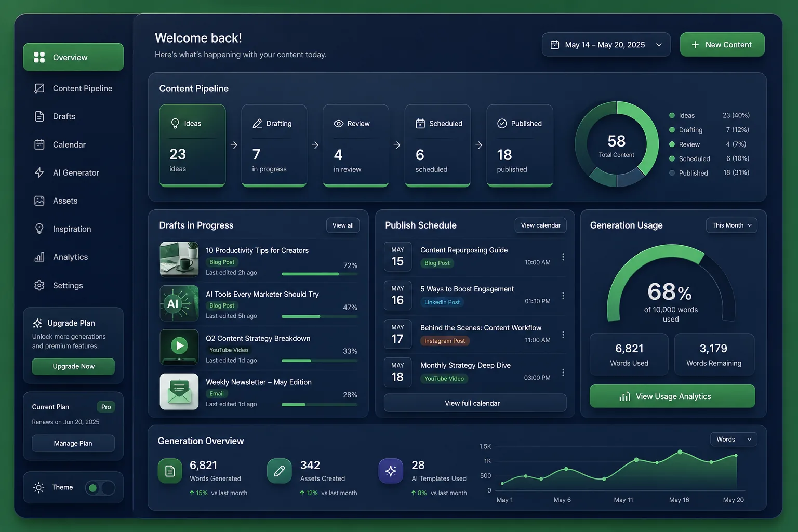The height and width of the screenshot is (532, 798).
Task: Select the Ideas pipeline stage card
Action: [x=192, y=145]
